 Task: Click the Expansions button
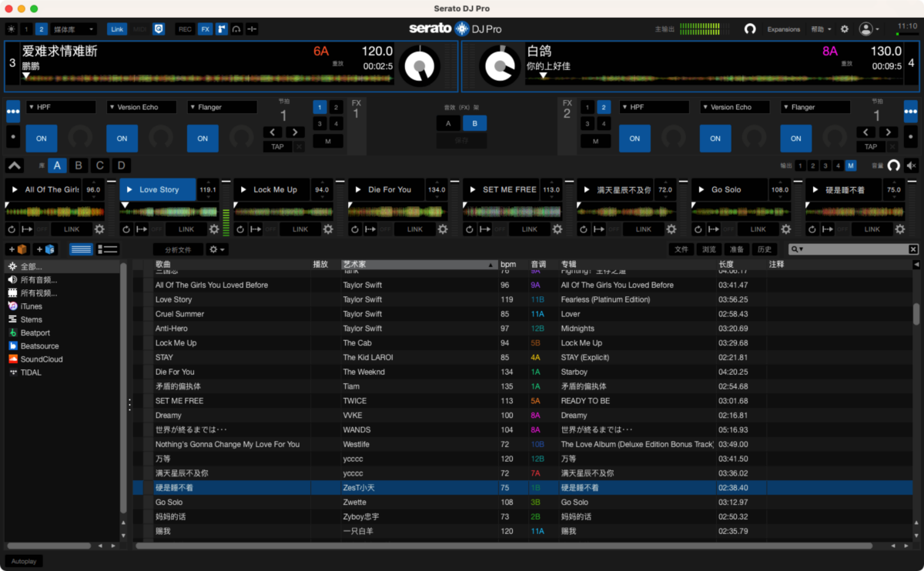coord(784,29)
